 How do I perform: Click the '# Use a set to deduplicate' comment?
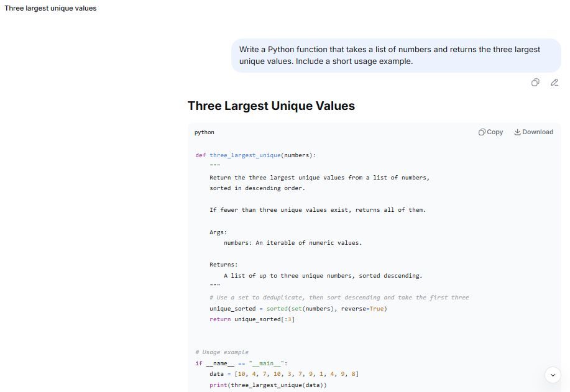tap(339, 298)
